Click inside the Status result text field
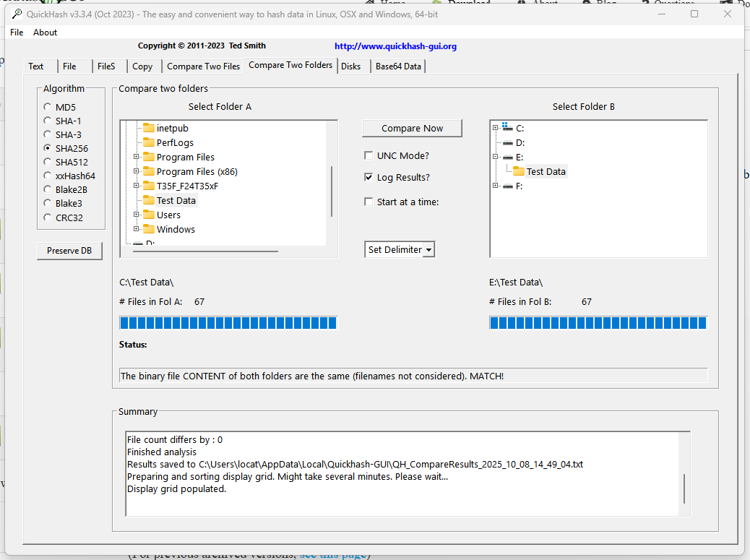Image resolution: width=750 pixels, height=560 pixels. (x=413, y=376)
